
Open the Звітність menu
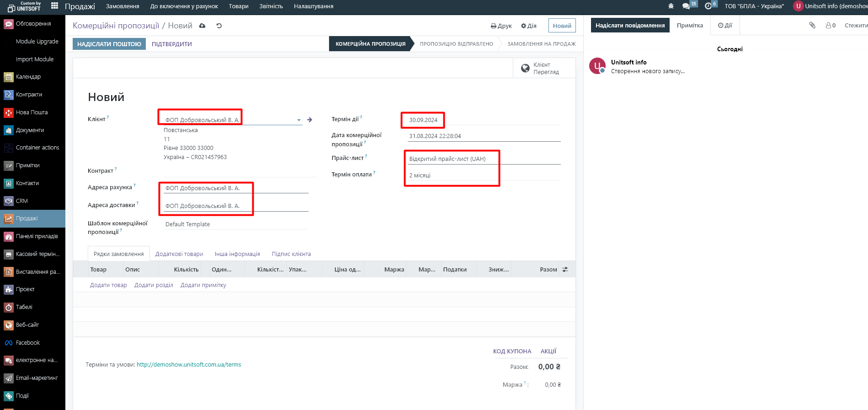271,6
